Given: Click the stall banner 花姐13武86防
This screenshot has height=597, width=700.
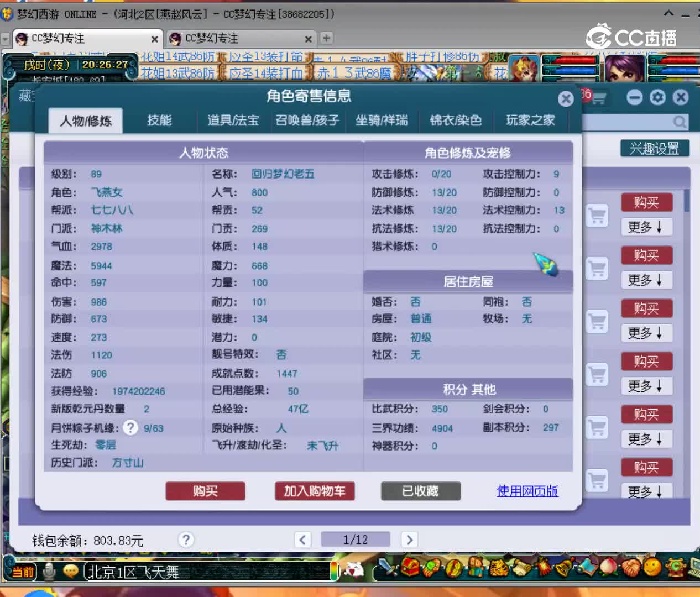Looking at the screenshot, I should click(x=178, y=73).
